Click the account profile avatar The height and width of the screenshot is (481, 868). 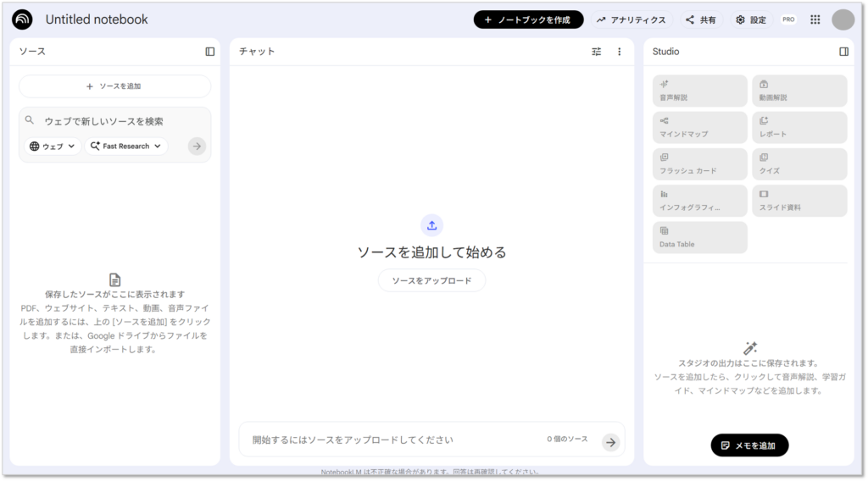coord(843,19)
